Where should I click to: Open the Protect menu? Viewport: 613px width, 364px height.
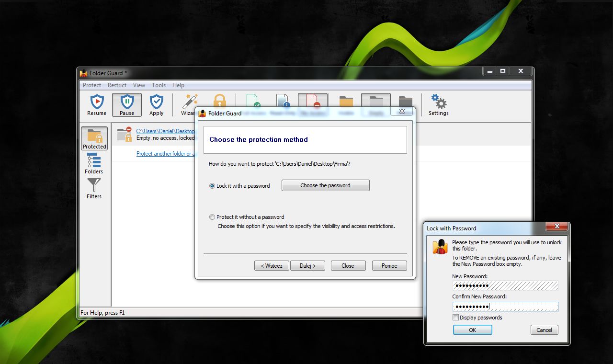92,85
